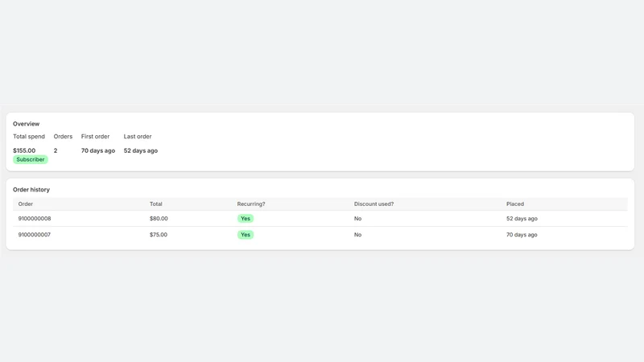This screenshot has height=362, width=644.
Task: Click the Order column header
Action: coord(26,204)
